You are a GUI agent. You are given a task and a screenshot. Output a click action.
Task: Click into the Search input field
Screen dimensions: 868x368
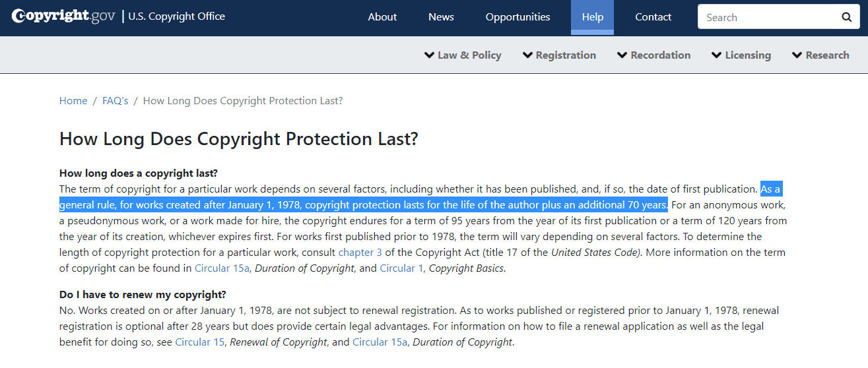(x=766, y=17)
